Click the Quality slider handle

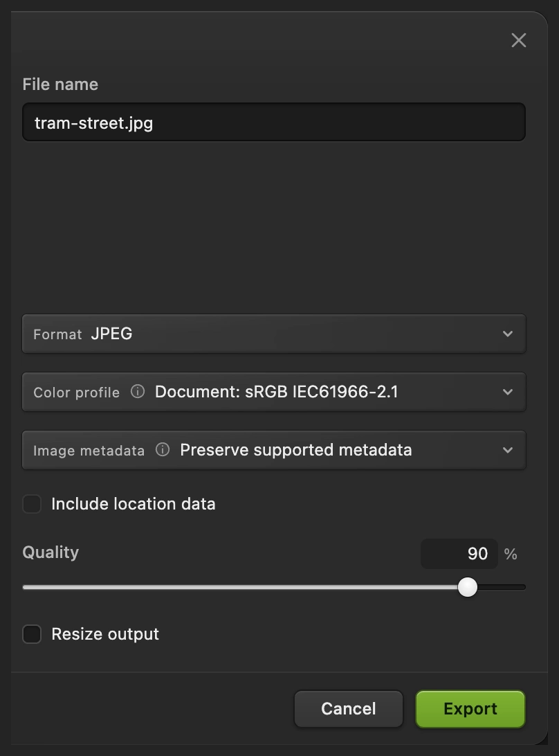pyautogui.click(x=468, y=587)
